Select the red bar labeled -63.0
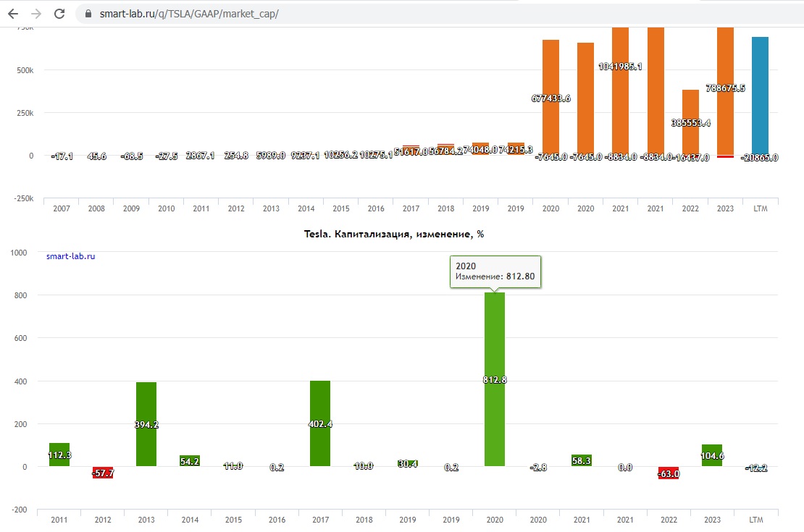 click(x=669, y=473)
